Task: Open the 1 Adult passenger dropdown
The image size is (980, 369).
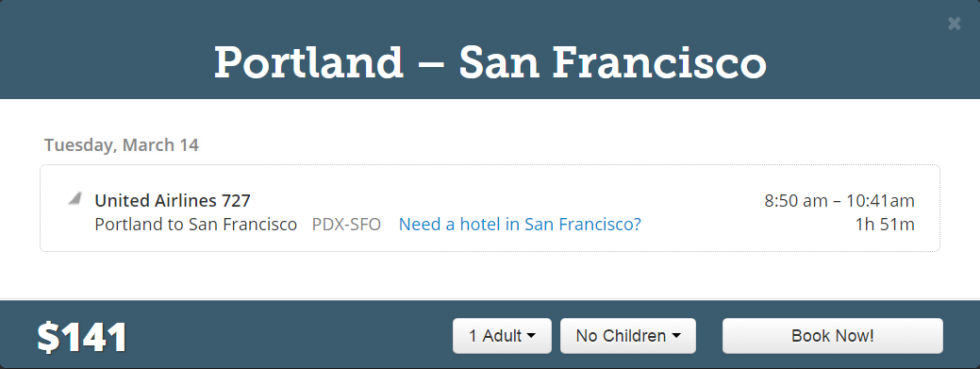Action: pyautogui.click(x=502, y=336)
